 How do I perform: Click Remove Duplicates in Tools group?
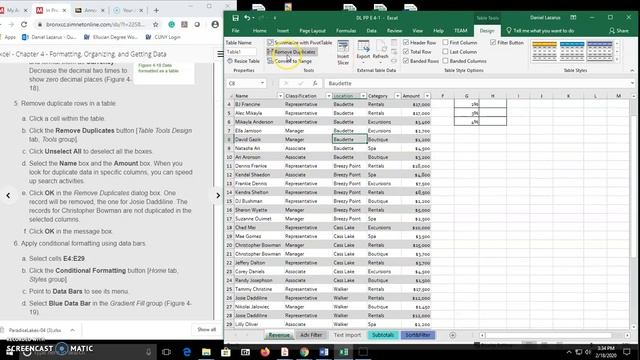(x=291, y=52)
